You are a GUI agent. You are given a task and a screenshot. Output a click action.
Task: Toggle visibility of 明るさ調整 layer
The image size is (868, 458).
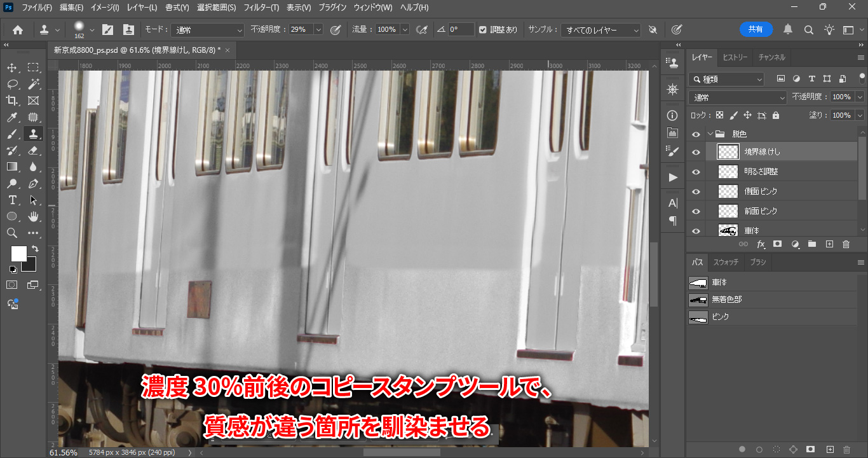tap(696, 172)
